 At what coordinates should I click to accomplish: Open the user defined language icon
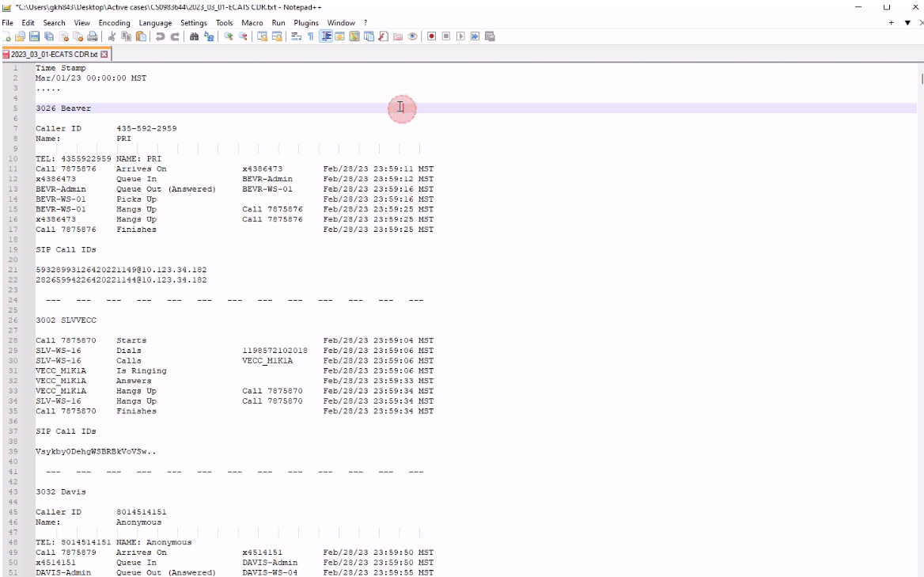[x=340, y=36]
